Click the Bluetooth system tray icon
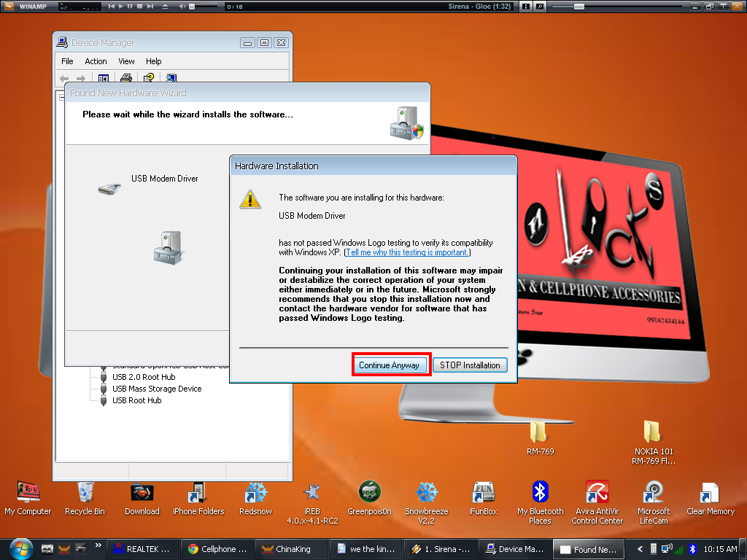Viewport: 747px width, 560px height. pyautogui.click(x=693, y=549)
